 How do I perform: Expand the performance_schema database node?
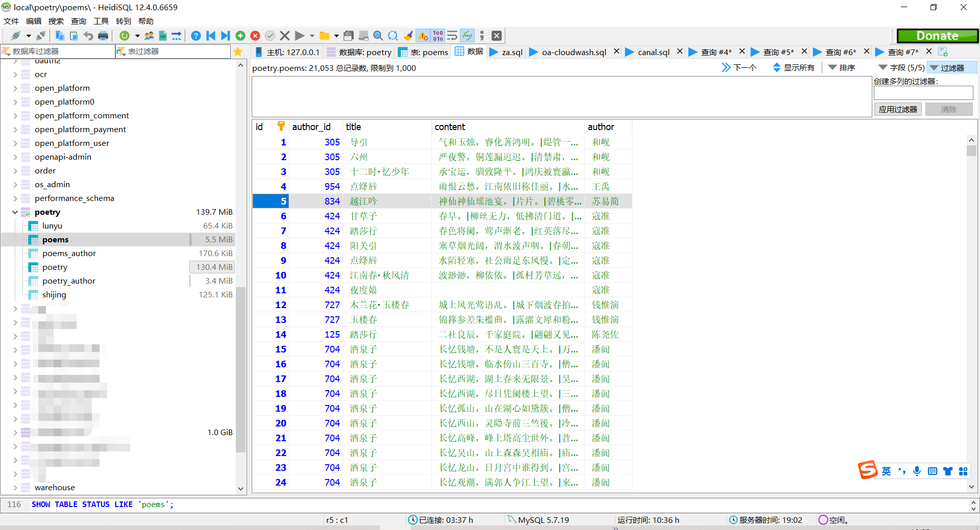point(15,198)
